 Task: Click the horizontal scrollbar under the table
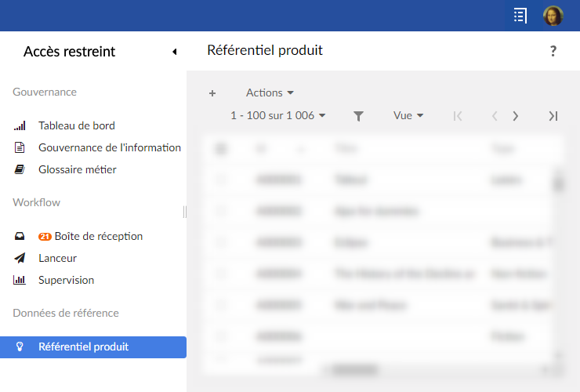click(353, 368)
